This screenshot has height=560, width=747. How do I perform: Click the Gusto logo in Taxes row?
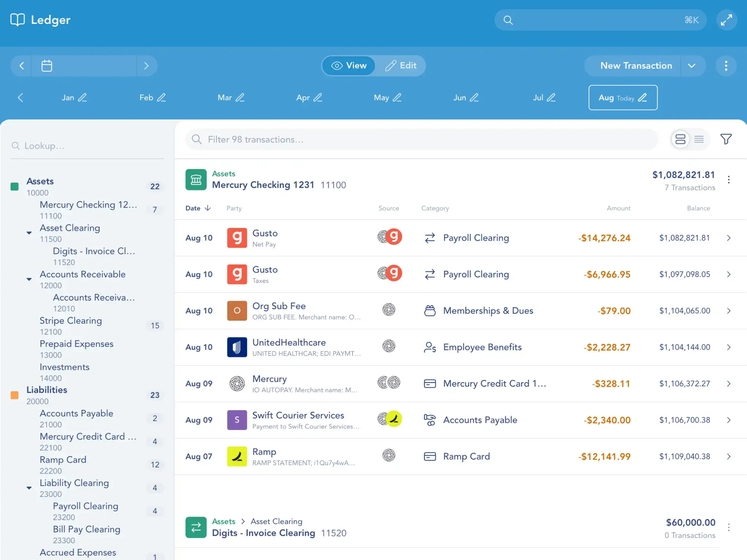[237, 274]
